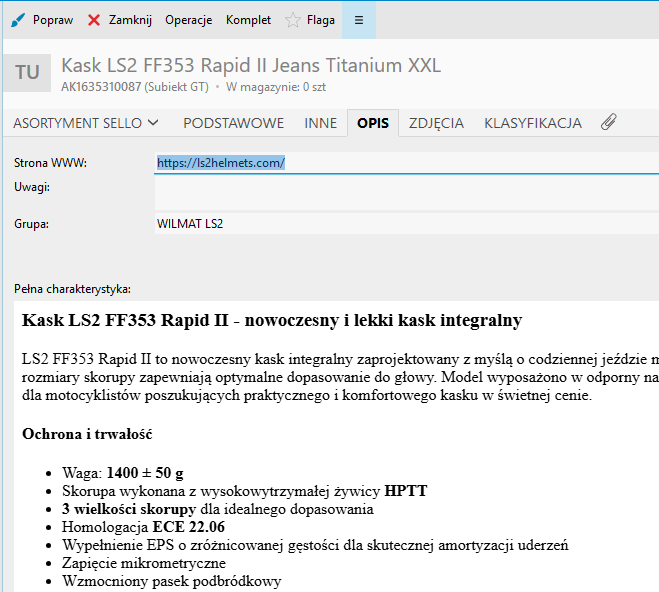The width and height of the screenshot is (659, 592).
Task: Click the red X Zamknij icon
Action: pyautogui.click(x=94, y=20)
